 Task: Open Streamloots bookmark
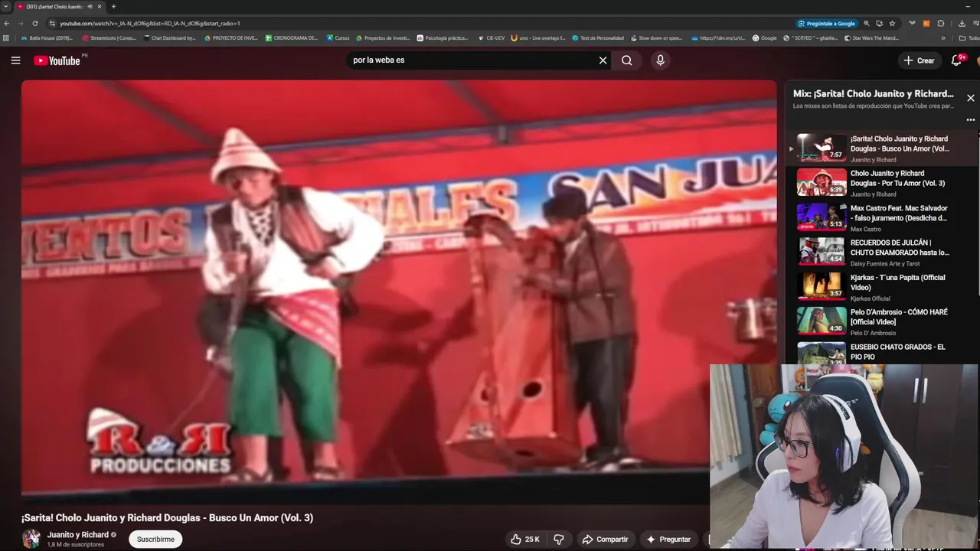click(109, 37)
